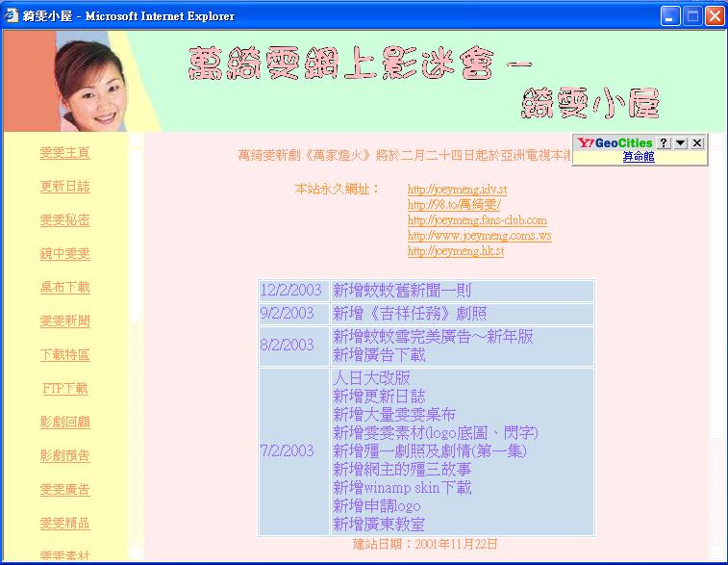Select the 新增廣東教室 entry
The height and width of the screenshot is (565, 728).
point(379,525)
